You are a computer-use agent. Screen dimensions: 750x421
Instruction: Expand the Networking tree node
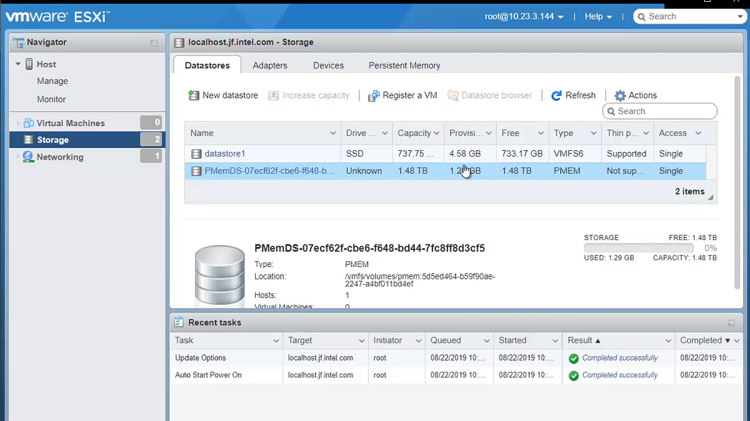coord(18,157)
